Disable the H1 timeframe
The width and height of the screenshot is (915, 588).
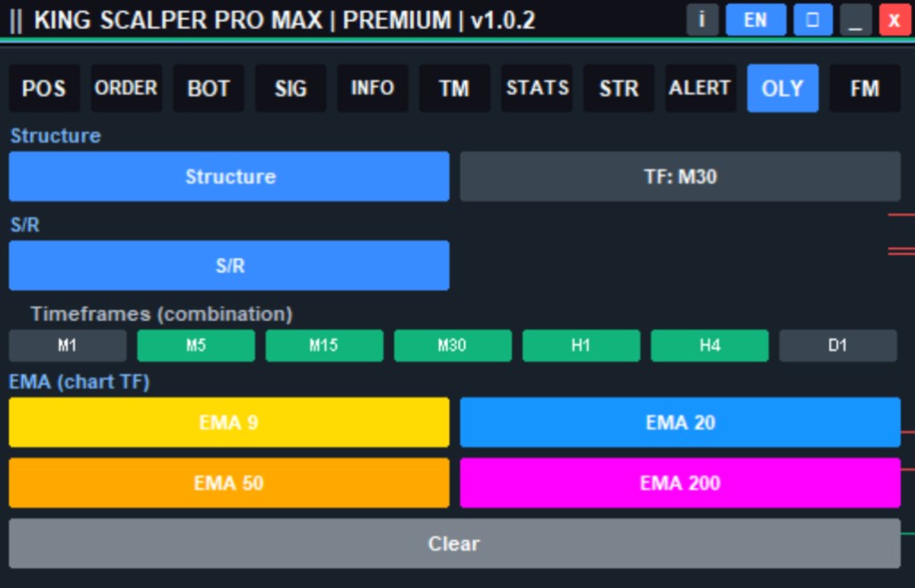(x=581, y=345)
